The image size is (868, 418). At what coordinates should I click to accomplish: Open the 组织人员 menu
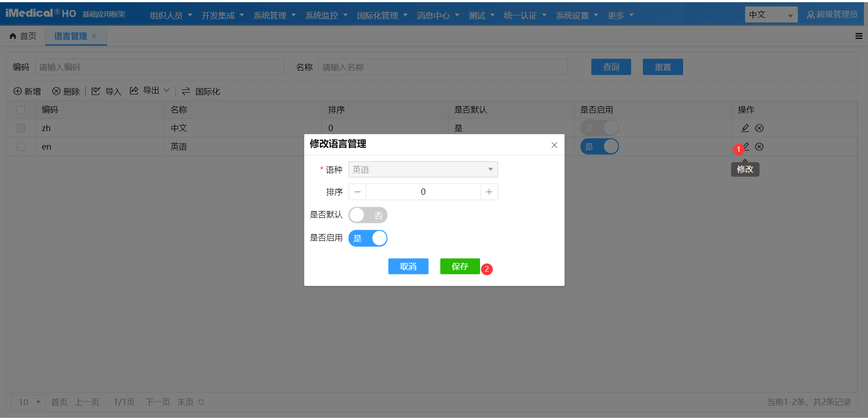click(171, 15)
